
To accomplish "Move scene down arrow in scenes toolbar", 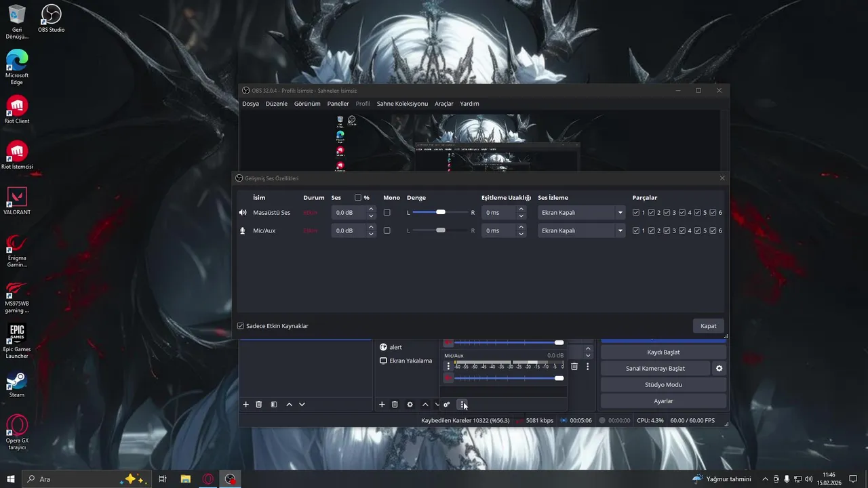I will click(x=302, y=405).
